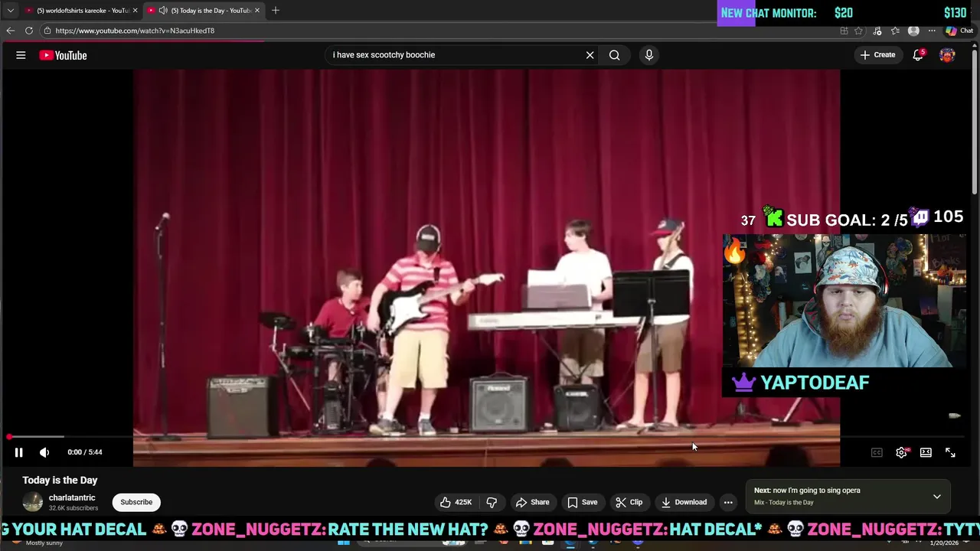
Task: Open the YouTube account avatar menu
Action: (x=947, y=55)
